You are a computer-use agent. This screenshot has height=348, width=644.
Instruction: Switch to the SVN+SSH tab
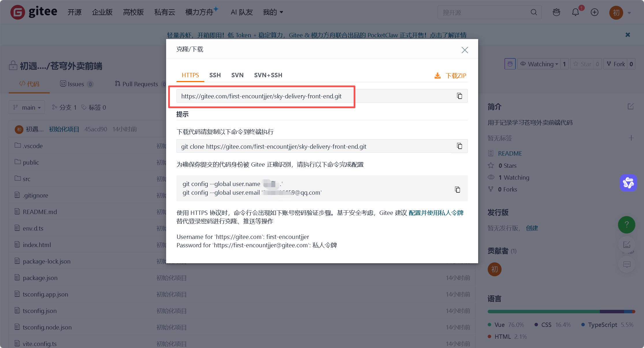pos(268,75)
